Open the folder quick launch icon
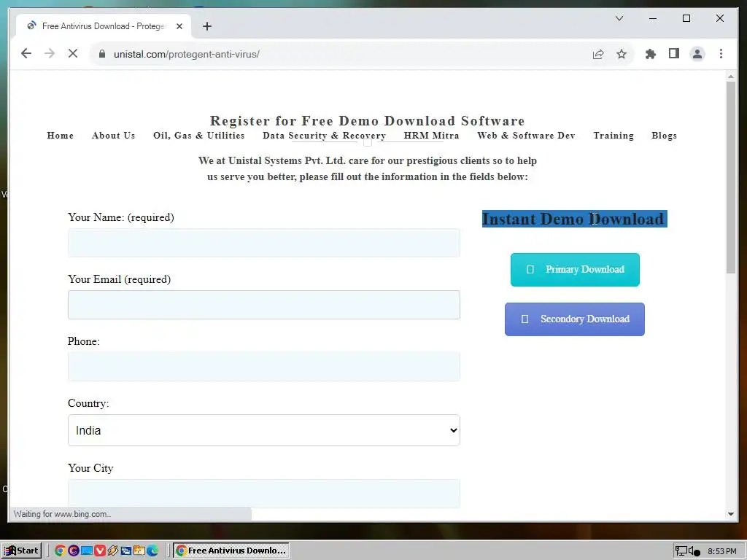747x560 pixels. [x=139, y=551]
